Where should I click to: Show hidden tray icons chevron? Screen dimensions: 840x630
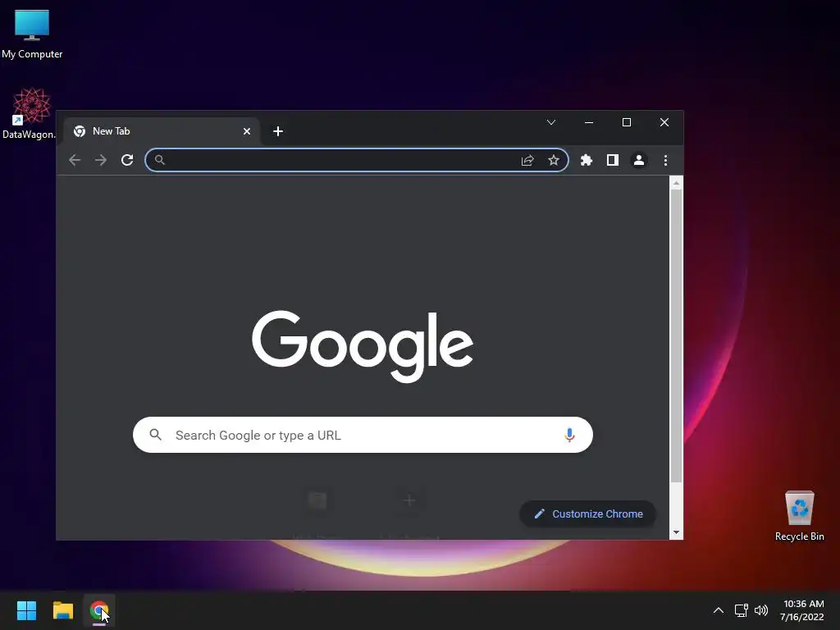(x=719, y=610)
